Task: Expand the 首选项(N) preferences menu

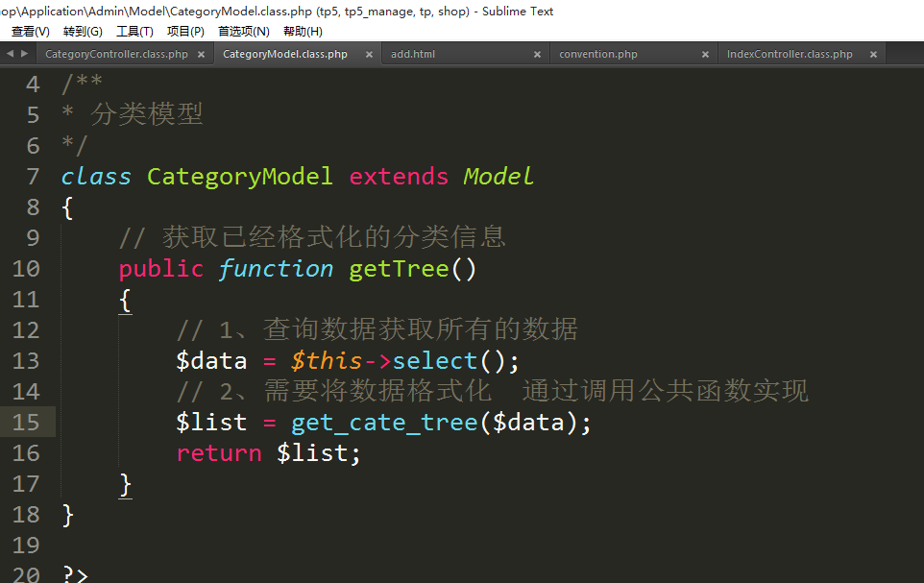Action: pos(243,32)
